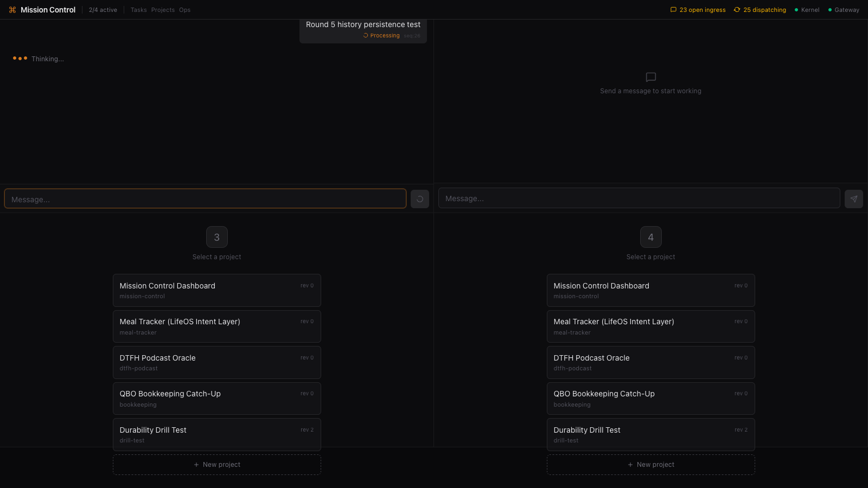Switch to the Ops tab
The height and width of the screenshot is (488, 868).
click(x=184, y=10)
